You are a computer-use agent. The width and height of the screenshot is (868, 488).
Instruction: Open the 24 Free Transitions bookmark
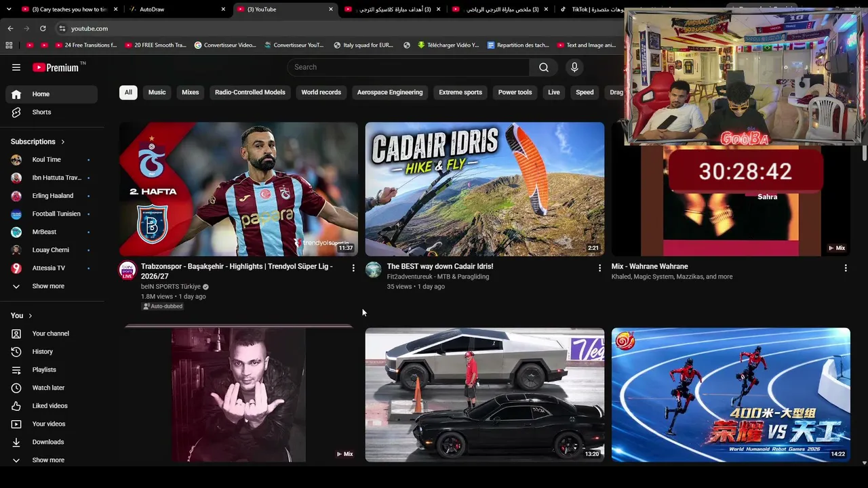[x=86, y=45]
